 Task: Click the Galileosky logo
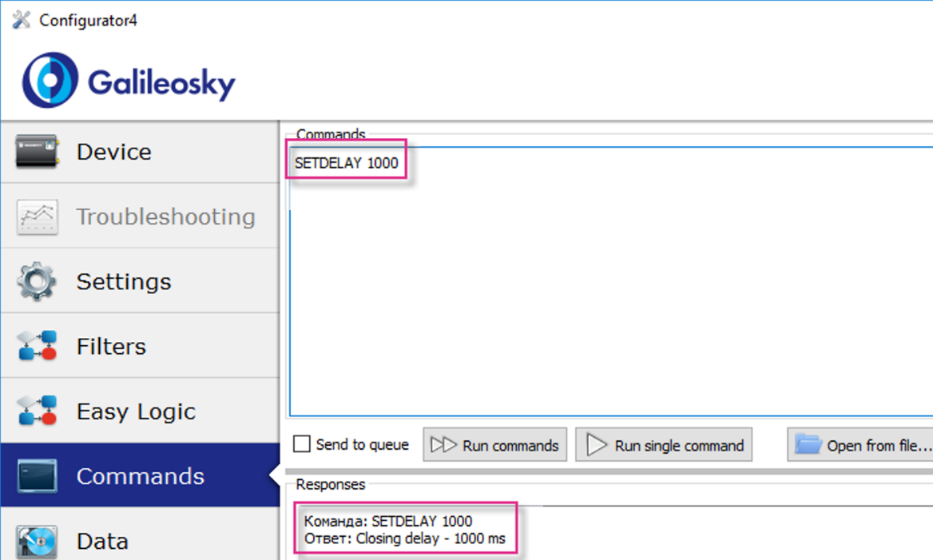tap(129, 81)
